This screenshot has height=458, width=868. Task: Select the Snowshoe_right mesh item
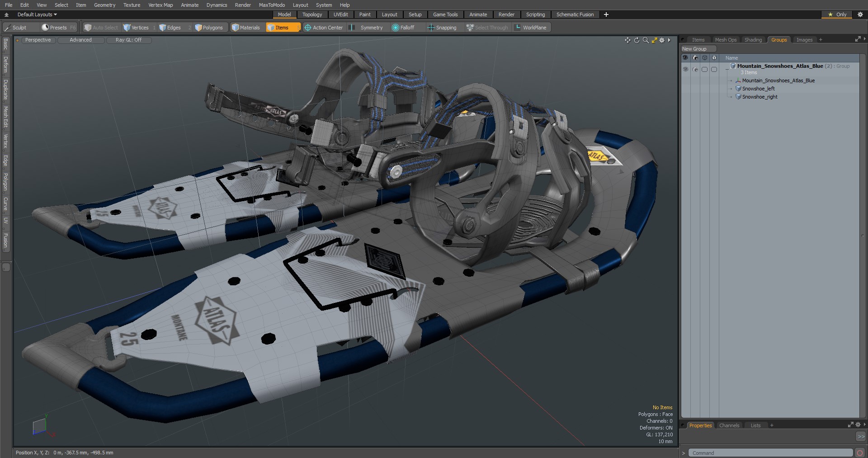(x=759, y=97)
